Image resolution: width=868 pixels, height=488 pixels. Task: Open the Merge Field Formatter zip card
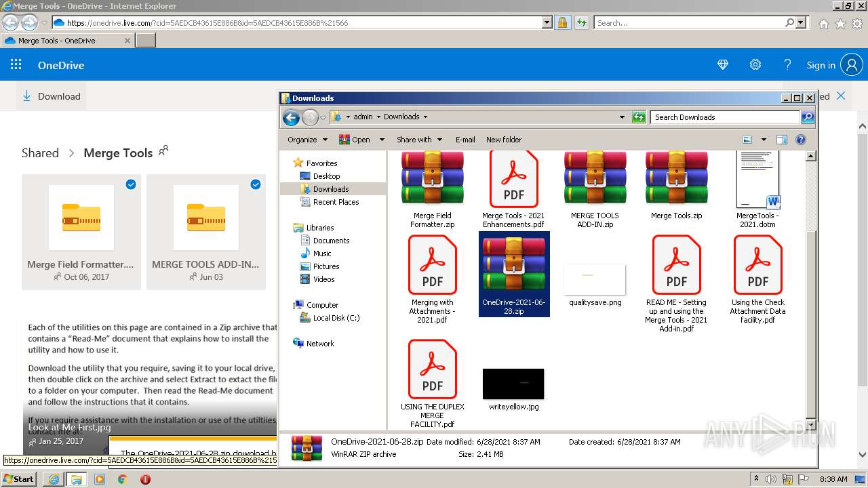81,232
